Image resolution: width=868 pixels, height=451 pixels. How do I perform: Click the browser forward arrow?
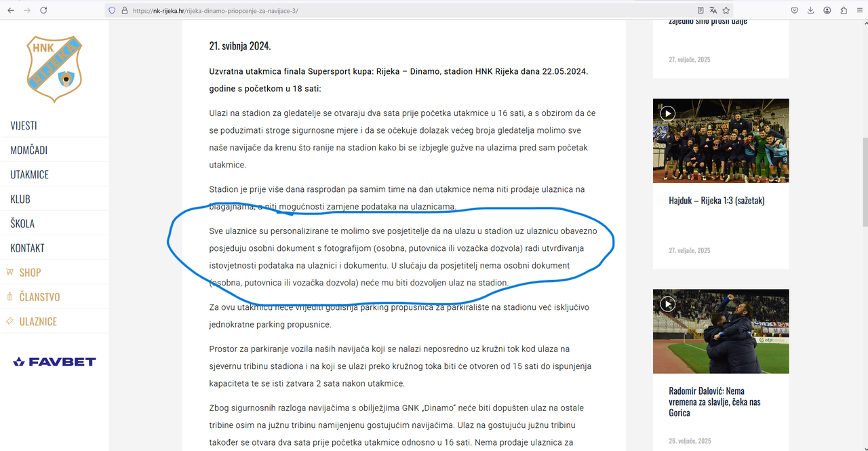[x=27, y=10]
